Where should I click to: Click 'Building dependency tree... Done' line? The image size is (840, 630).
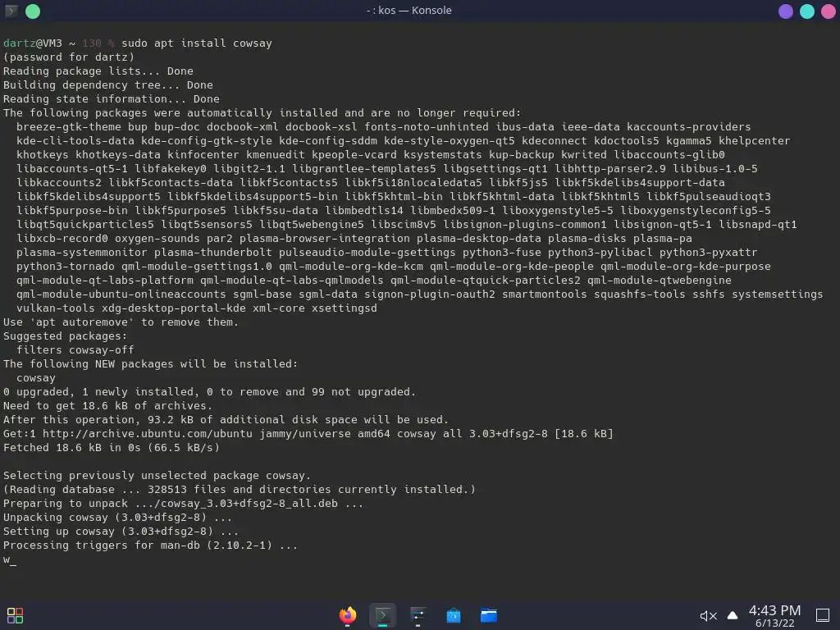click(108, 84)
